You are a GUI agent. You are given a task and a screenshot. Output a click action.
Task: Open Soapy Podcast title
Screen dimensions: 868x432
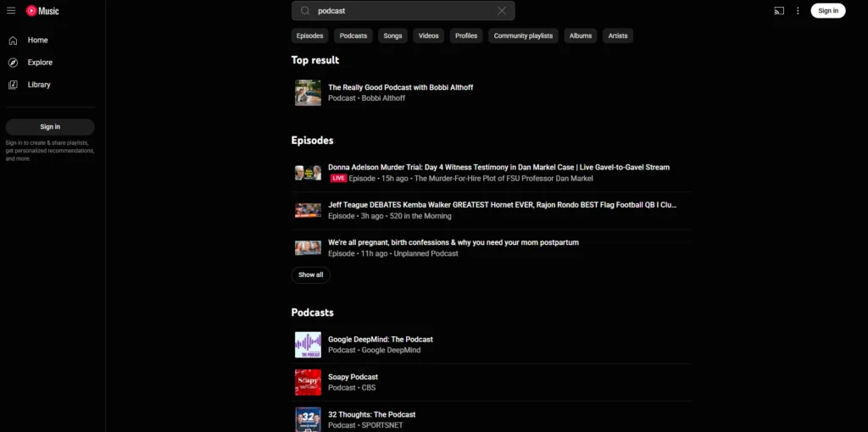(353, 377)
